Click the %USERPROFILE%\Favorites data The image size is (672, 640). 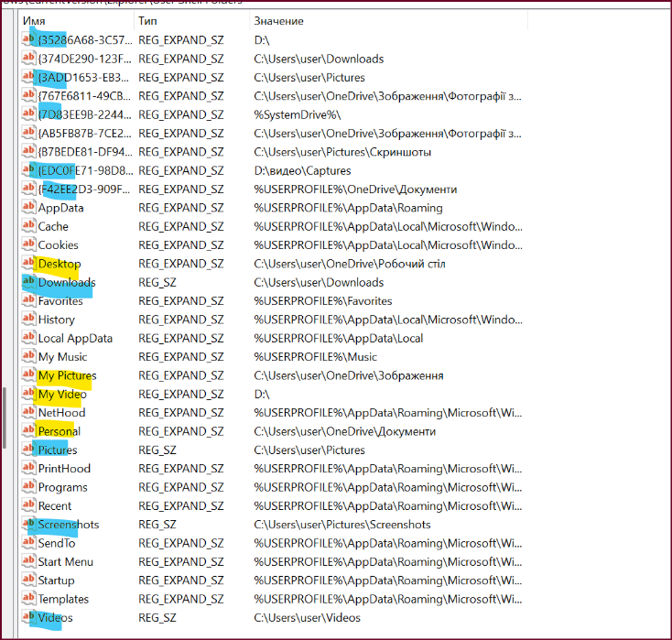[323, 301]
